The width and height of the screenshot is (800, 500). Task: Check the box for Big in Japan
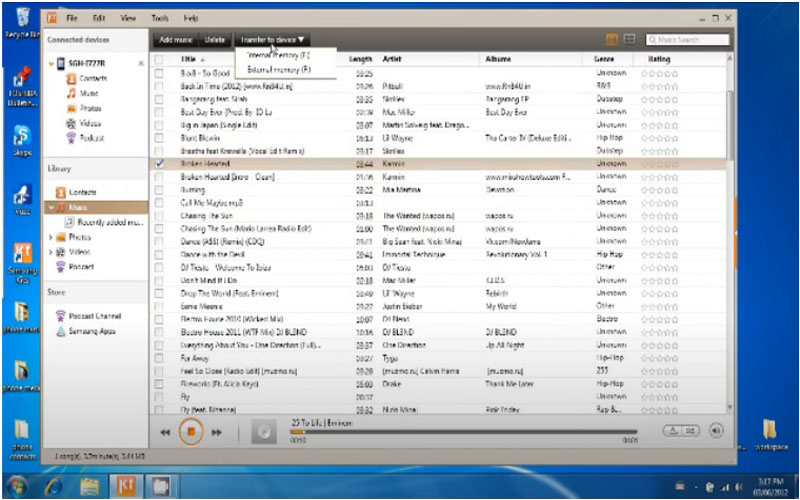coord(159,125)
